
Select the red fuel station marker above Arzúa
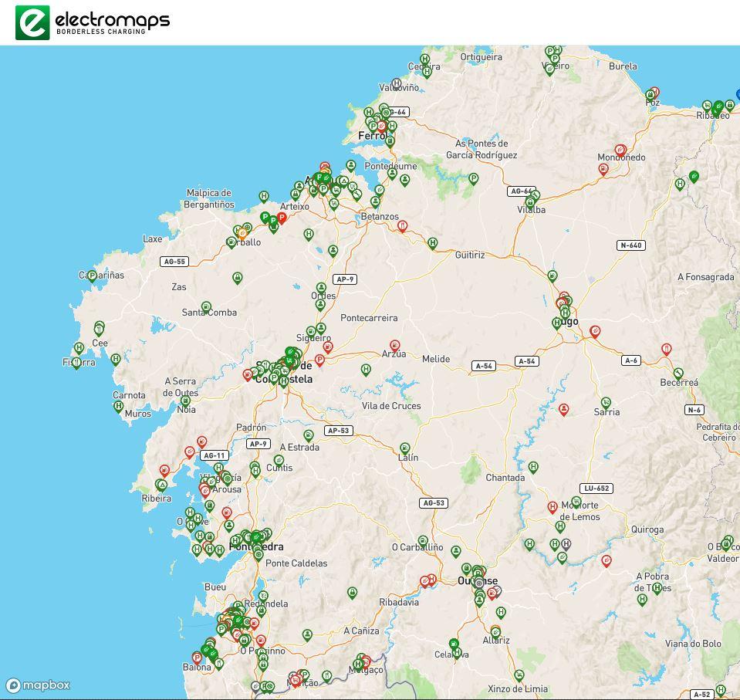point(395,347)
